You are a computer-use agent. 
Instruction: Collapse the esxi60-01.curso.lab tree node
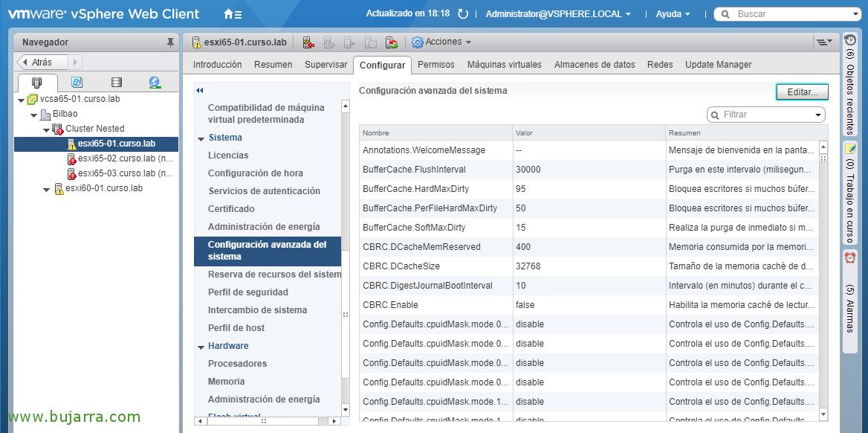click(47, 190)
